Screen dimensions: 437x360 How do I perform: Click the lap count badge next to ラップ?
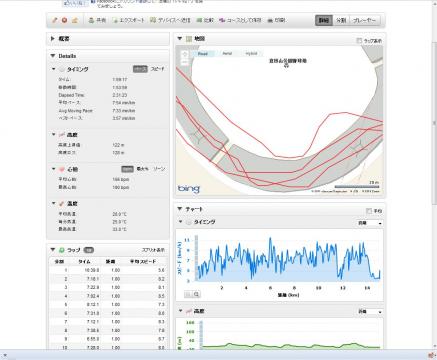[x=89, y=250]
